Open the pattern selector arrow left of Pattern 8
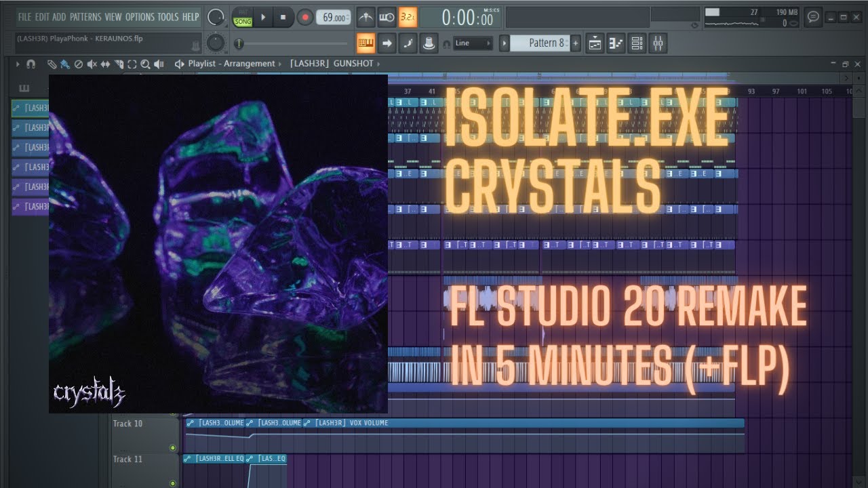This screenshot has height=488, width=868. pyautogui.click(x=504, y=43)
